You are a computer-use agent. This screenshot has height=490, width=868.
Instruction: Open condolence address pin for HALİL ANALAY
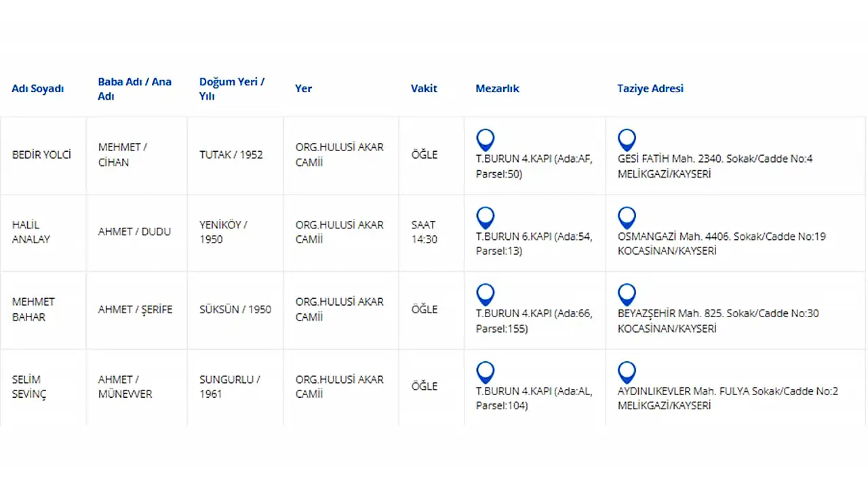(627, 218)
